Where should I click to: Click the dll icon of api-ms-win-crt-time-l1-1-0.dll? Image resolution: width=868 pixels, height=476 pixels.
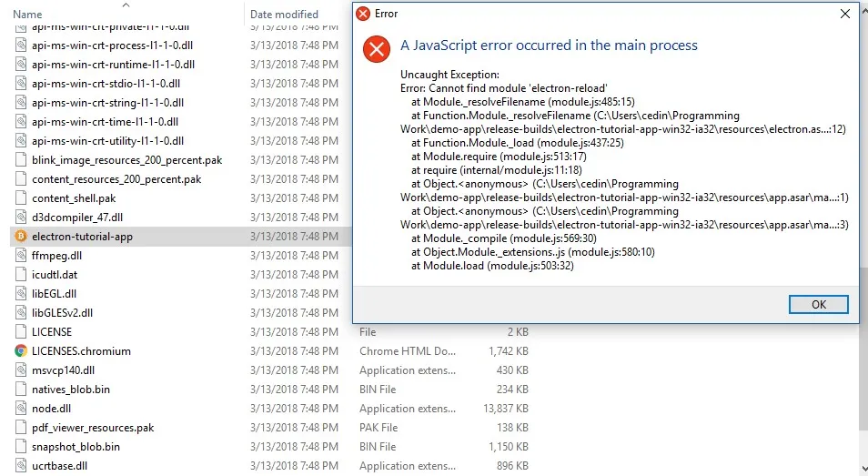[21, 122]
